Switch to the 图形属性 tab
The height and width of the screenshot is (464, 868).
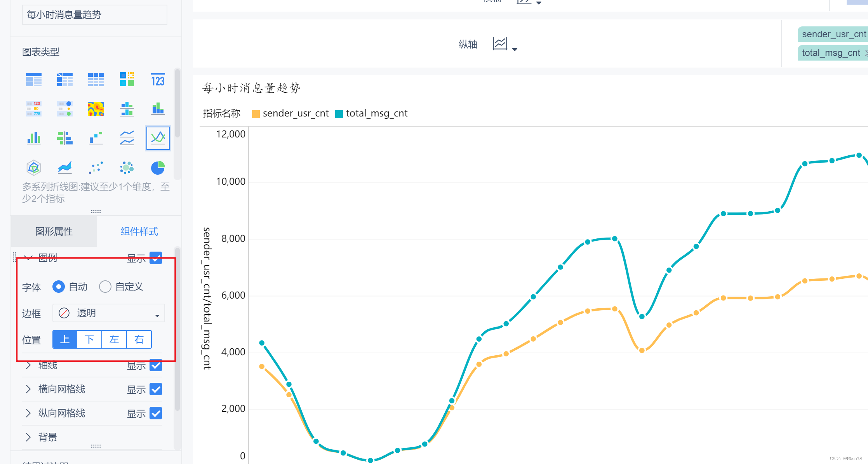54,231
